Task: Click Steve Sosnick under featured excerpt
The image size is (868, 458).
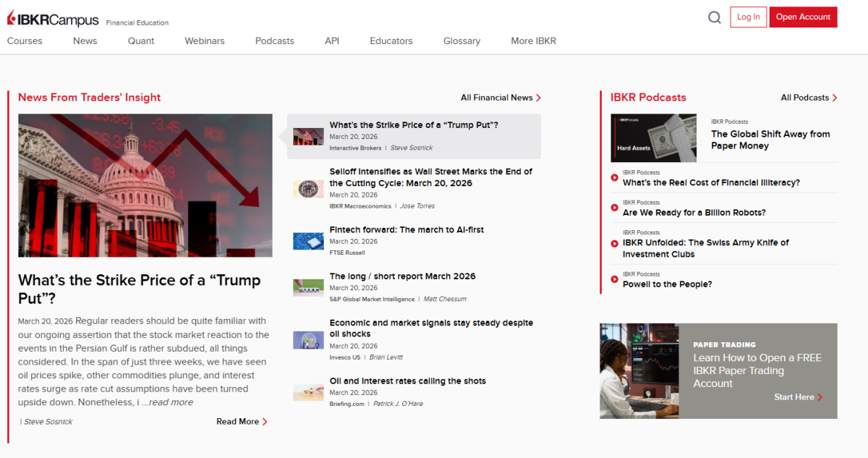Action: tap(48, 422)
